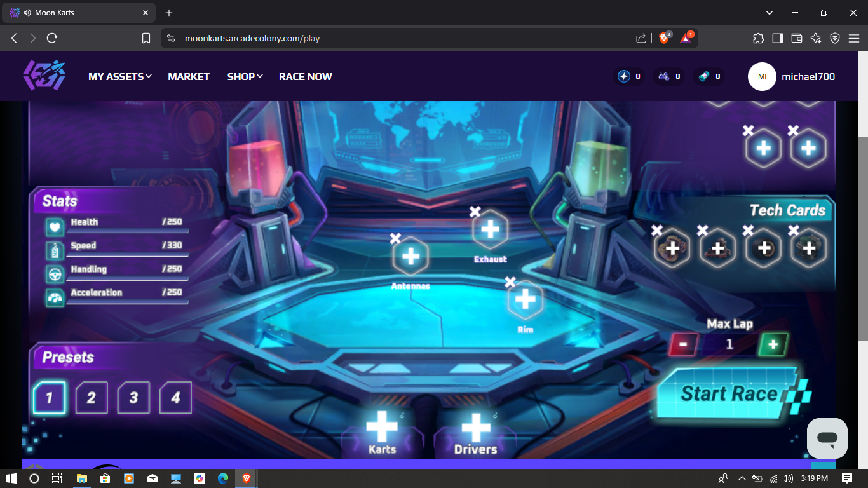868x488 pixels.
Task: Add the green engine fourth Tech Card slot
Action: click(809, 248)
